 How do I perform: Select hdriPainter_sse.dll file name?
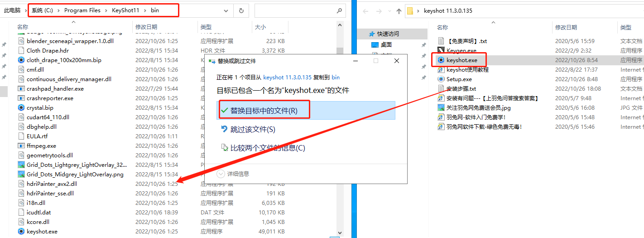(50, 193)
